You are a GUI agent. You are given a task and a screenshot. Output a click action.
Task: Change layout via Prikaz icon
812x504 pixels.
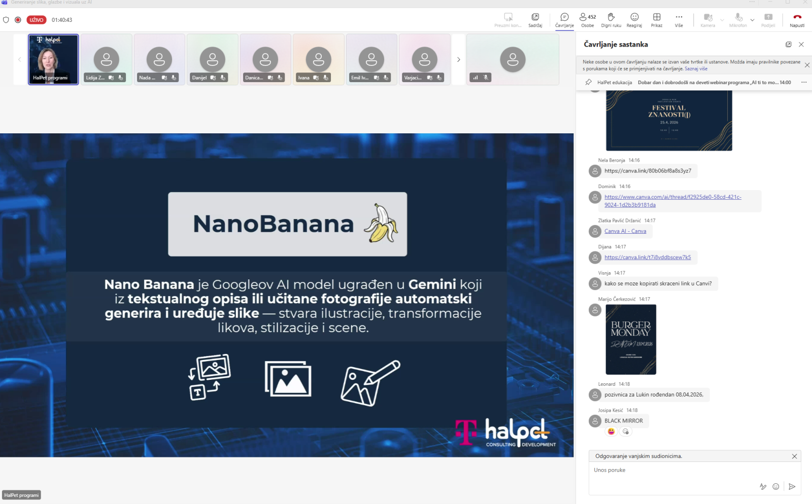(656, 20)
